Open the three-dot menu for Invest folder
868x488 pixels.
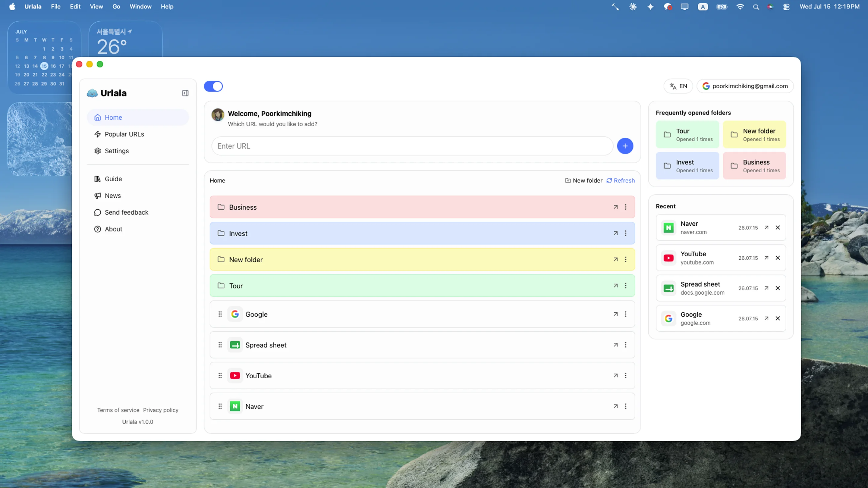click(x=625, y=233)
